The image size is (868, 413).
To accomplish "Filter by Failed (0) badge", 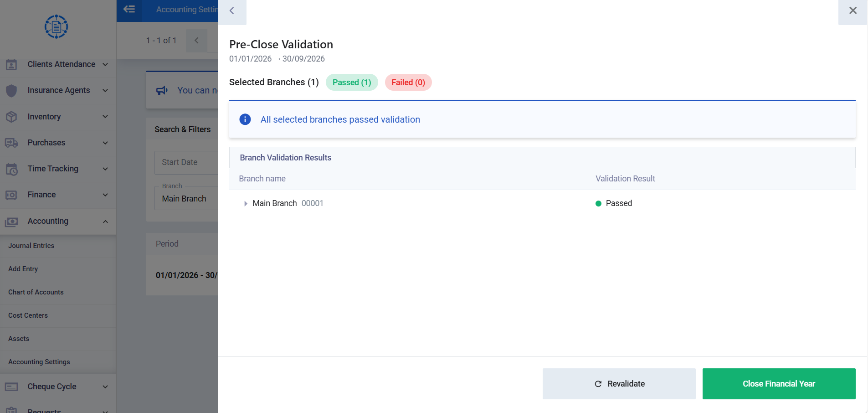I will coord(408,83).
